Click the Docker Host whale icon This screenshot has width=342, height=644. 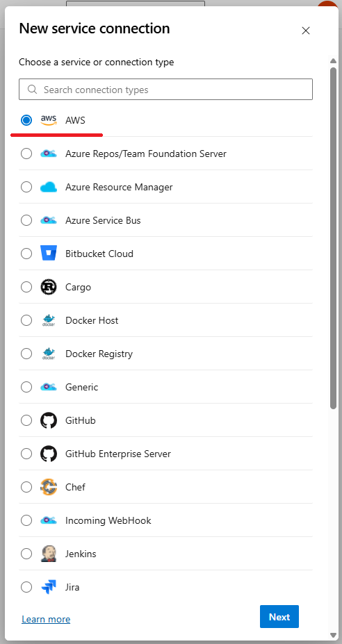coord(49,320)
